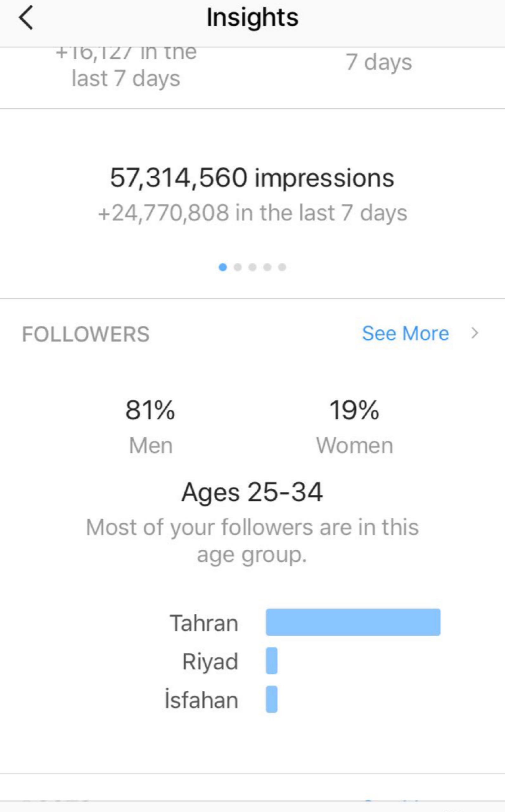The width and height of the screenshot is (505, 812).
Task: Tap the 19% Women statistic
Action: point(355,410)
